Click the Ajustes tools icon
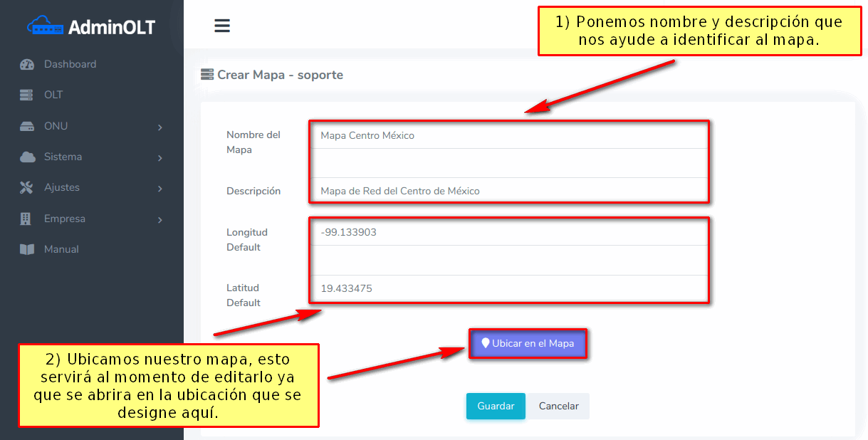Image resolution: width=868 pixels, height=440 pixels. pos(27,188)
